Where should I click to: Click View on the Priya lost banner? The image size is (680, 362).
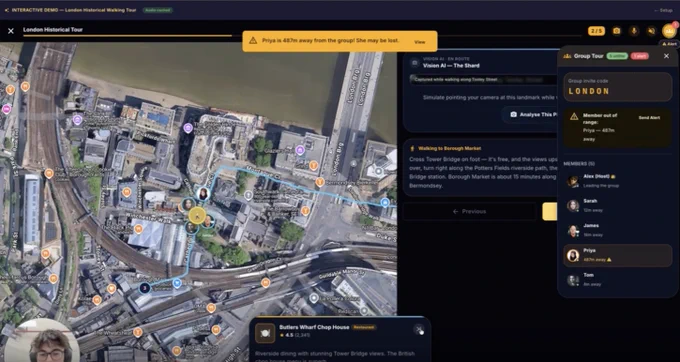tap(419, 42)
